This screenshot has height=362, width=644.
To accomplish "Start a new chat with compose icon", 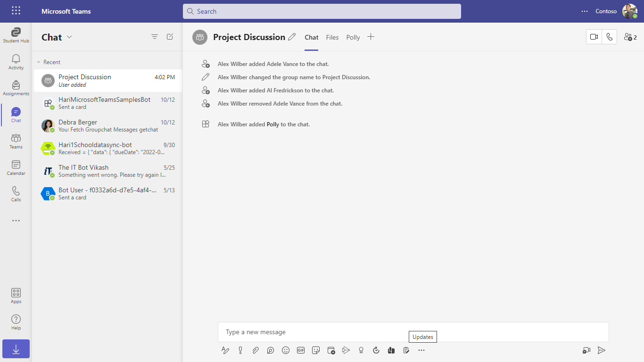I will tap(170, 37).
